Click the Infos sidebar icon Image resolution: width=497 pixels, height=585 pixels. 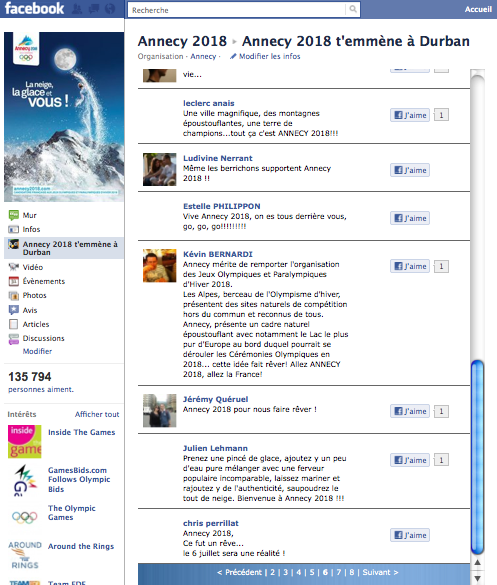click(14, 229)
